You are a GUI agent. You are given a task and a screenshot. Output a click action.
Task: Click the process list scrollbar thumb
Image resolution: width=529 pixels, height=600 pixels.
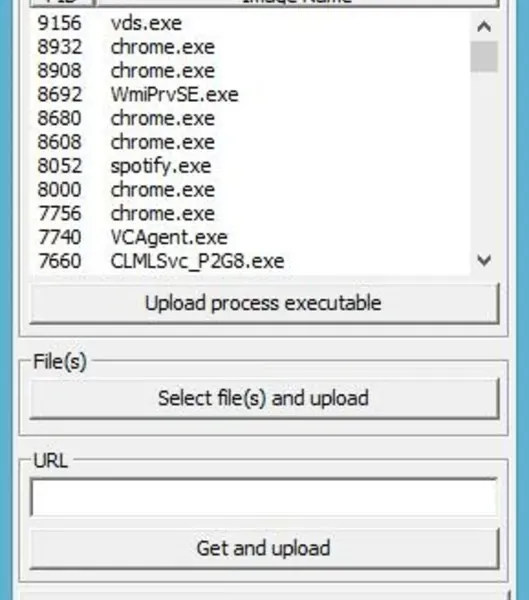[484, 57]
